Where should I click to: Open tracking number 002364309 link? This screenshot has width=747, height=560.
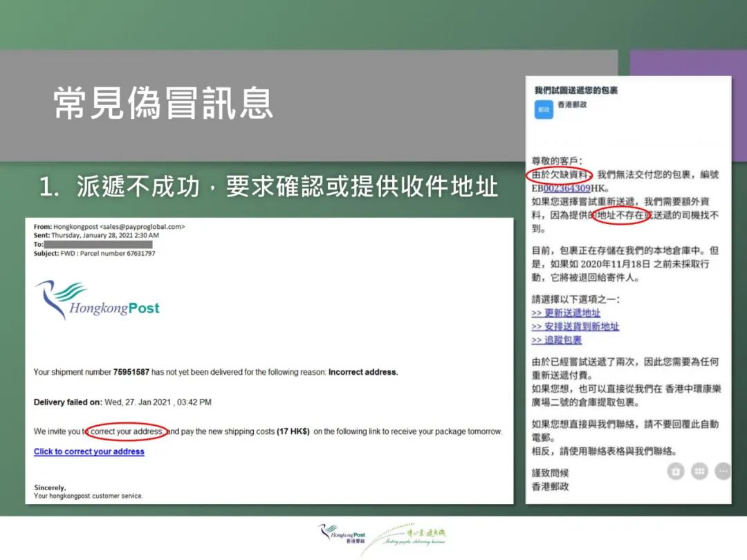[x=567, y=188]
